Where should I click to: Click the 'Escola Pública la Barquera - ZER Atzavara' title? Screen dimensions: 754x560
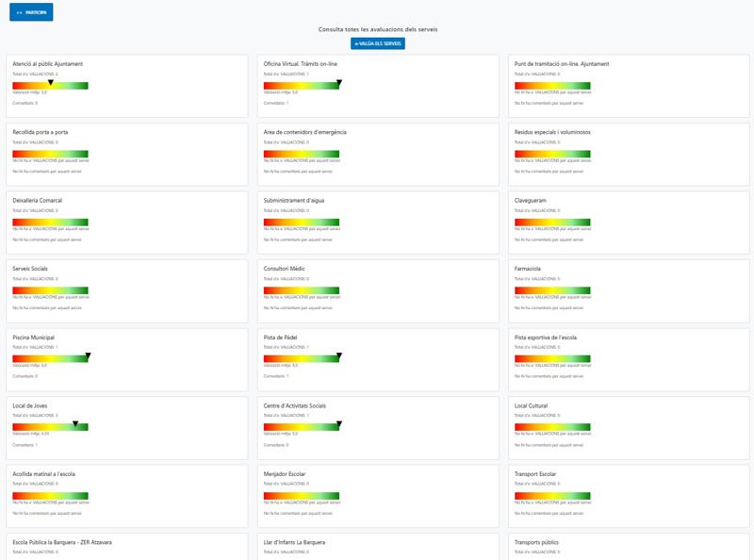pyautogui.click(x=62, y=543)
